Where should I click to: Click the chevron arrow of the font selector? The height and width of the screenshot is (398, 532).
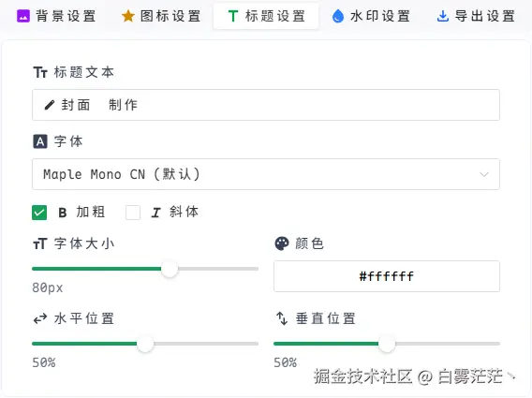pyautogui.click(x=484, y=174)
